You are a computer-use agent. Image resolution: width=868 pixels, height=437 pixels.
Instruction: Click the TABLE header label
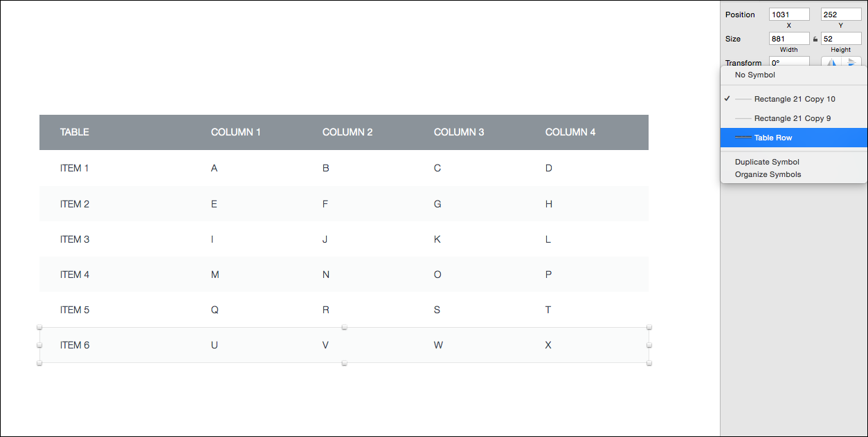coord(75,132)
